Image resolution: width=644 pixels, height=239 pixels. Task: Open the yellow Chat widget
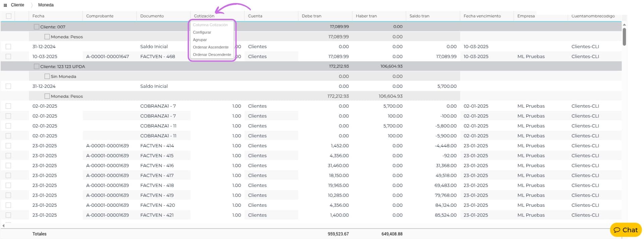625,230
